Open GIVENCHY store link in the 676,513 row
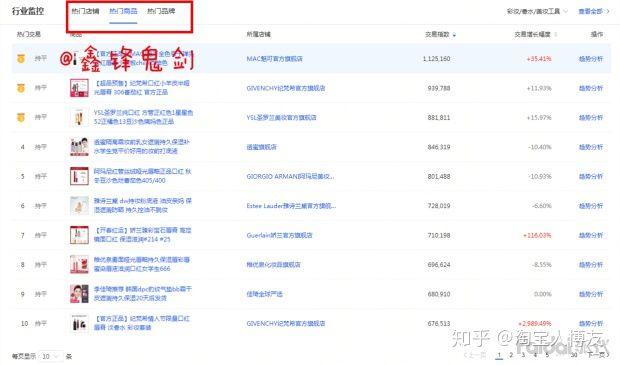This screenshot has height=365, width=620. (286, 323)
